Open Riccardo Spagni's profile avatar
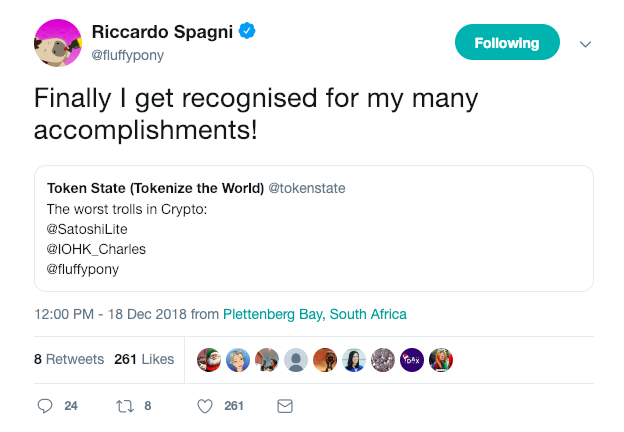The width and height of the screenshot is (624, 432). point(57,42)
